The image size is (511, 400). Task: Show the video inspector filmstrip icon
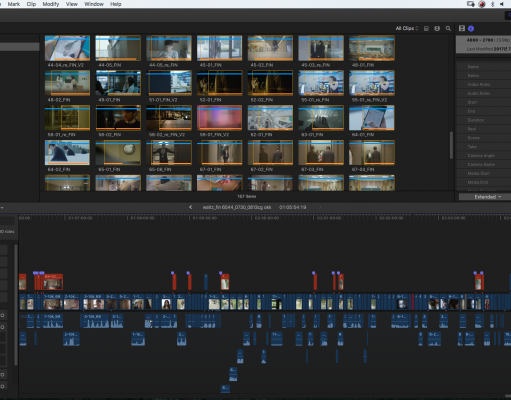click(x=462, y=28)
